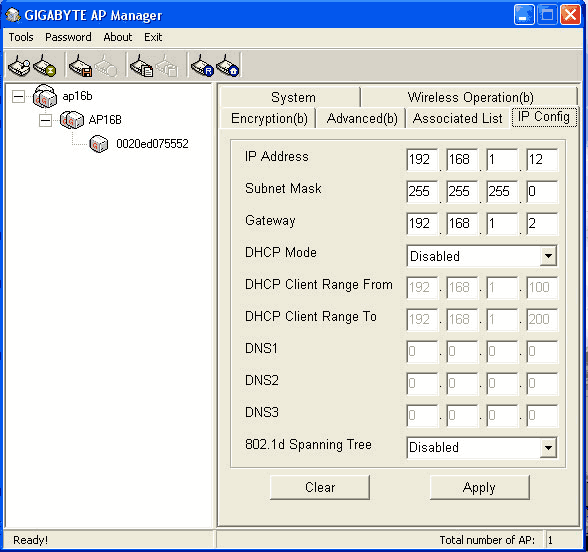Click Gateway first octet field 192
The width and height of the screenshot is (588, 552).
422,224
